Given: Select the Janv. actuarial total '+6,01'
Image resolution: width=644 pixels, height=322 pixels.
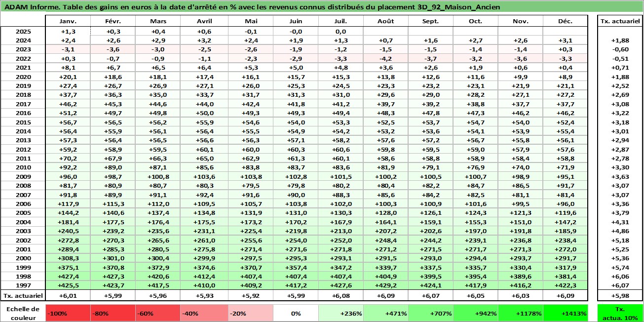Looking at the screenshot, I should (68, 295).
